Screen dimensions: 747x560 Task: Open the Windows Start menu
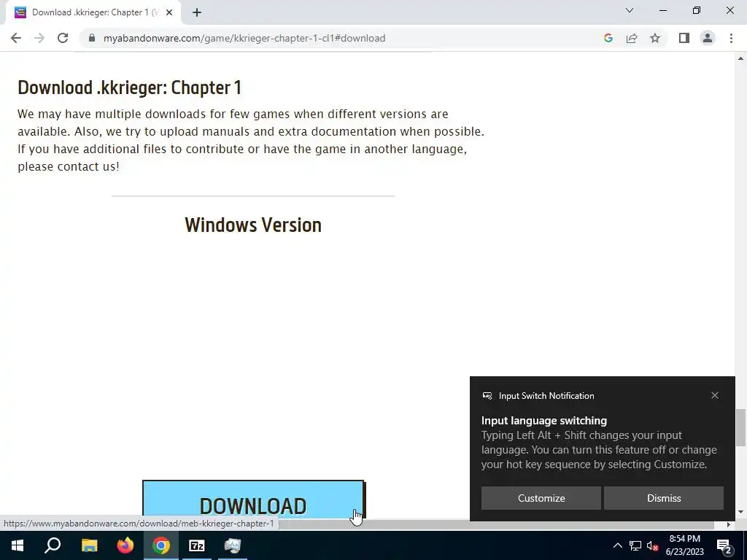click(18, 545)
